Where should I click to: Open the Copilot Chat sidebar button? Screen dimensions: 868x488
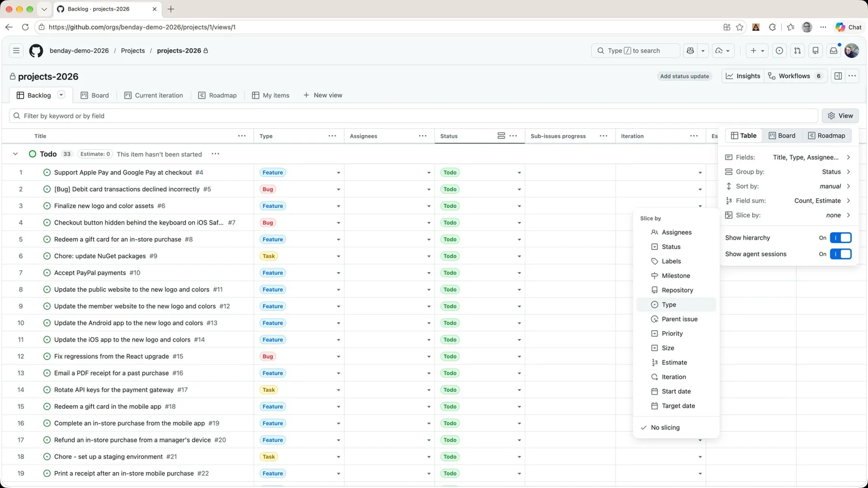tap(849, 27)
